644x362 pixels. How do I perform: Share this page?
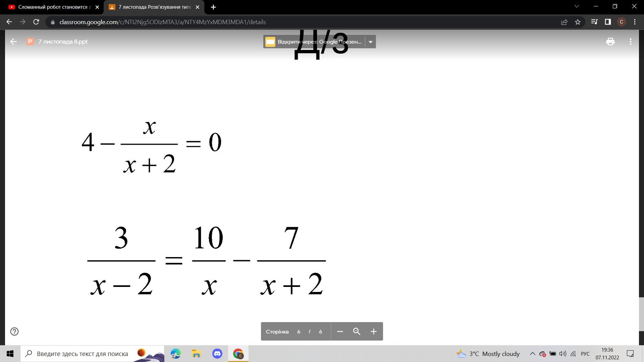click(564, 22)
